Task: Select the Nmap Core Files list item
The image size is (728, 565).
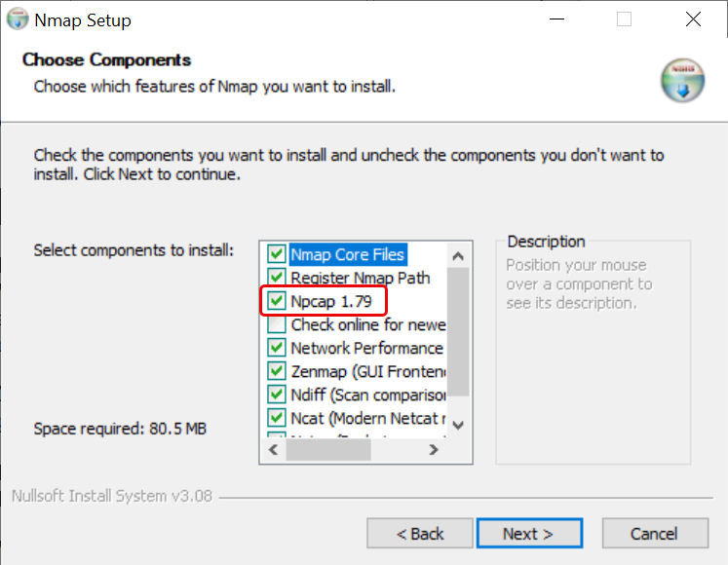Action: click(347, 254)
